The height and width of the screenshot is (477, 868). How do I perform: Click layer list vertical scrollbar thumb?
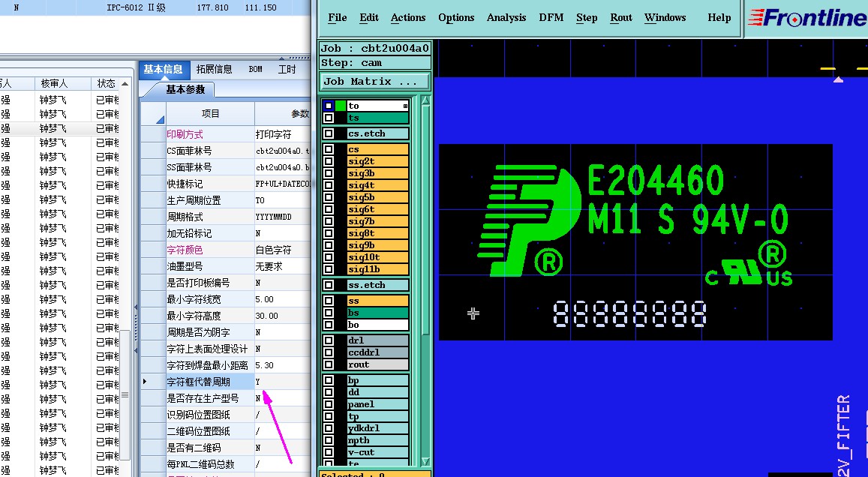pyautogui.click(x=425, y=220)
